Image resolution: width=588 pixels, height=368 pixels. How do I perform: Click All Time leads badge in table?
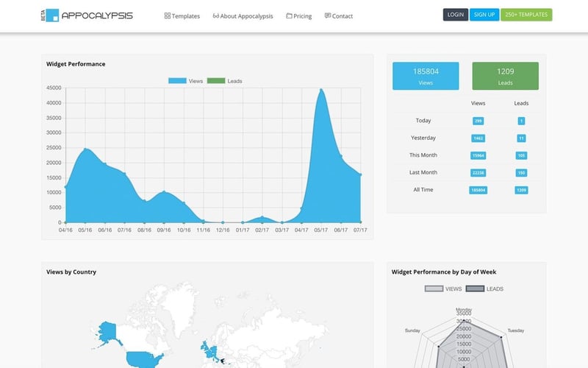521,190
